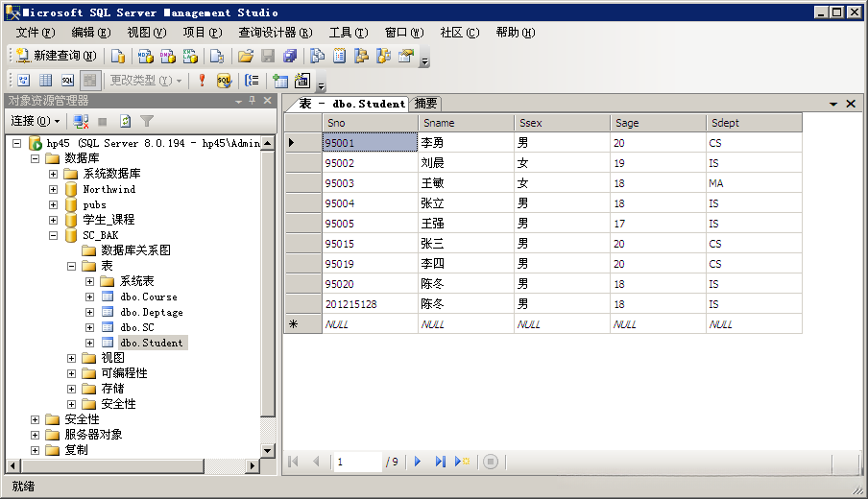Select the dbo.SC table in tree
Screen dimensions: 868x499
click(x=136, y=327)
